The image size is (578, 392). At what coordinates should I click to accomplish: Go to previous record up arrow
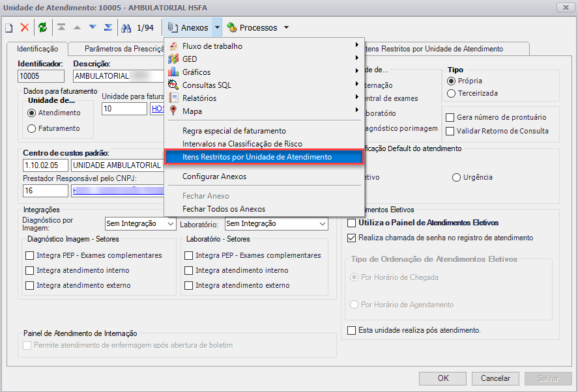click(77, 27)
